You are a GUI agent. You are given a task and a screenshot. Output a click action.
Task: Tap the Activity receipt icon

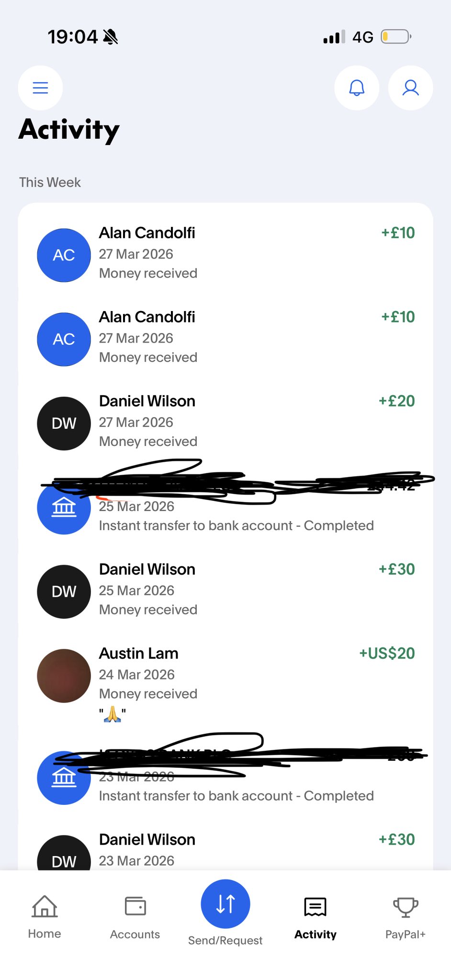pyautogui.click(x=315, y=906)
